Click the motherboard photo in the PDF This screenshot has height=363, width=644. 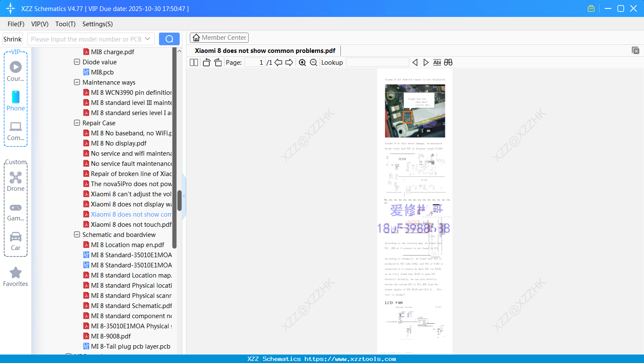[x=415, y=111]
